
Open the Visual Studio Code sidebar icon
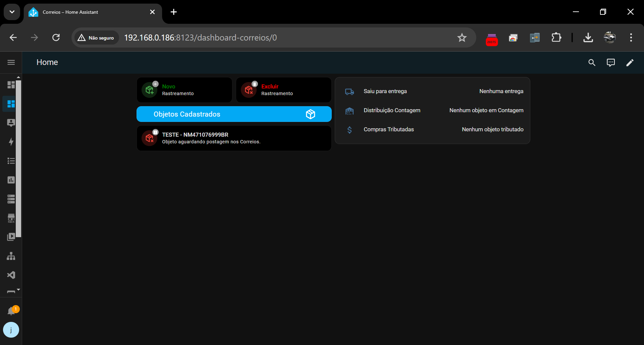(x=11, y=275)
